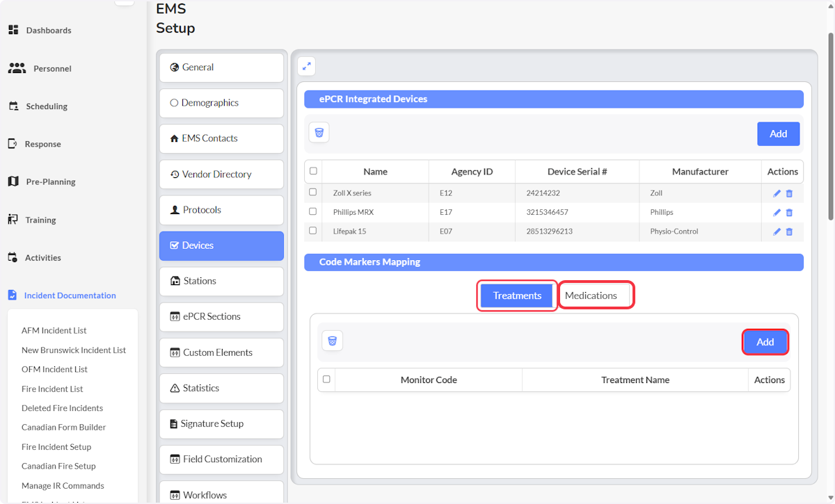Open the General setup section
The height and width of the screenshot is (504, 835).
(221, 67)
